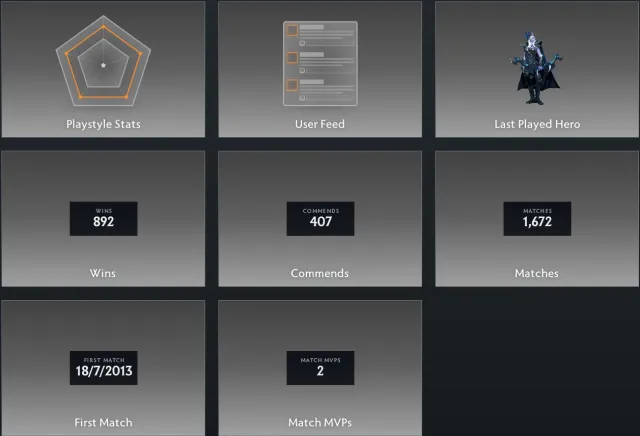Select the Matches 1,672 stat badge
Screen dimensions: 640x436
(x=537, y=218)
